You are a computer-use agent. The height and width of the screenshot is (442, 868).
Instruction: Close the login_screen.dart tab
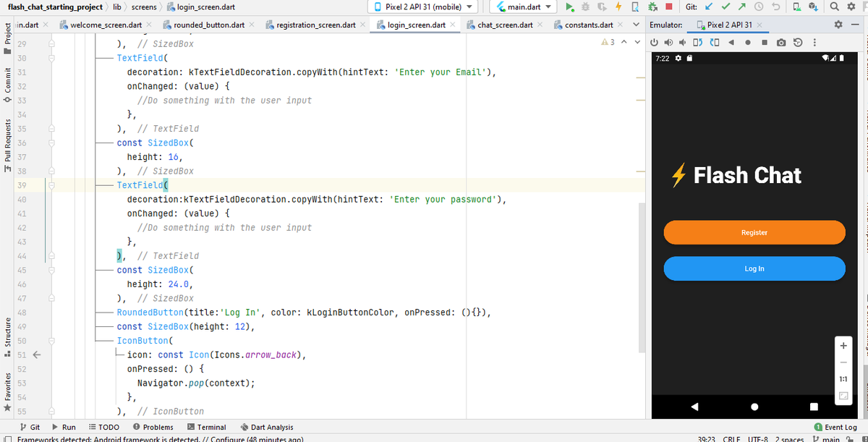[454, 25]
